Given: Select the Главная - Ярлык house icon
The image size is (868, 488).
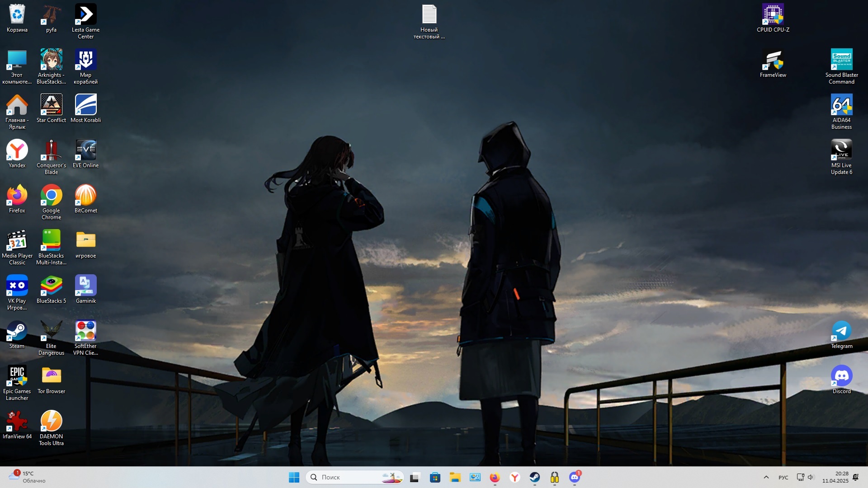Looking at the screenshot, I should (x=17, y=112).
